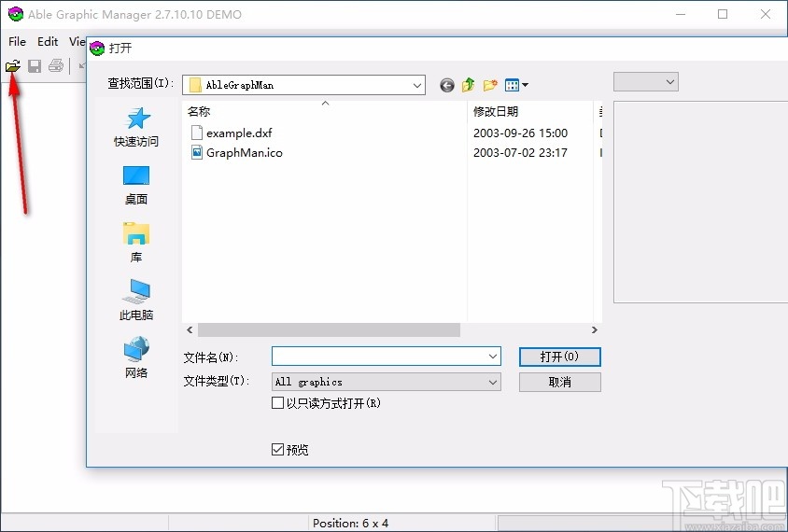Select the example.dxf file name
The width and height of the screenshot is (788, 532).
point(239,133)
